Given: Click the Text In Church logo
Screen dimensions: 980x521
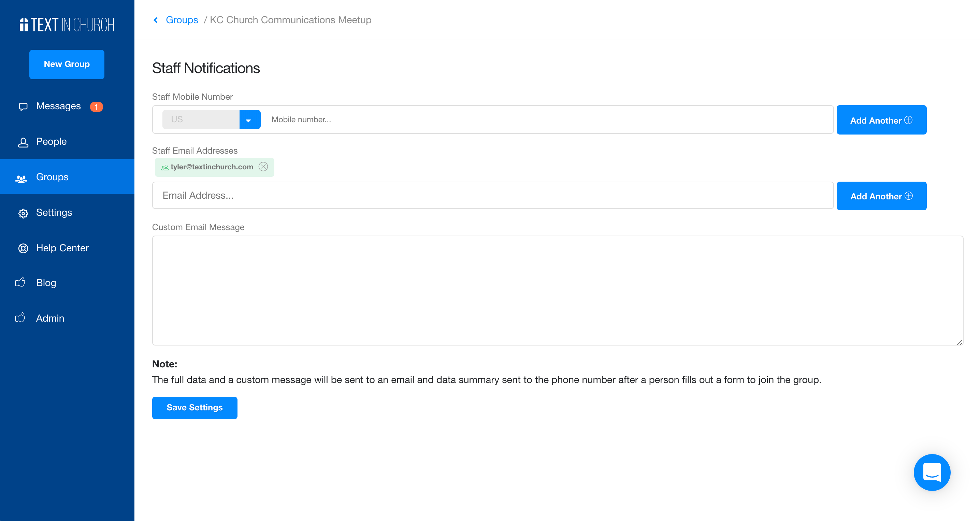Looking at the screenshot, I should point(67,25).
